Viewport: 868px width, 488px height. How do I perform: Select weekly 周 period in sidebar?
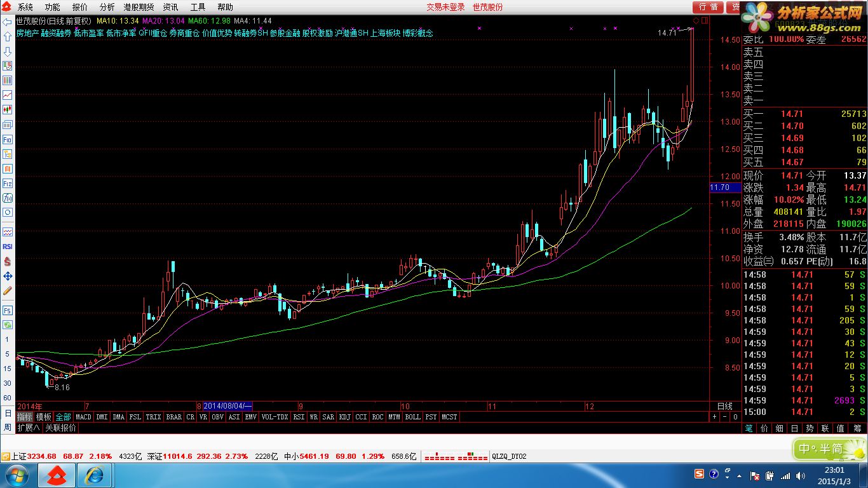tap(8, 428)
